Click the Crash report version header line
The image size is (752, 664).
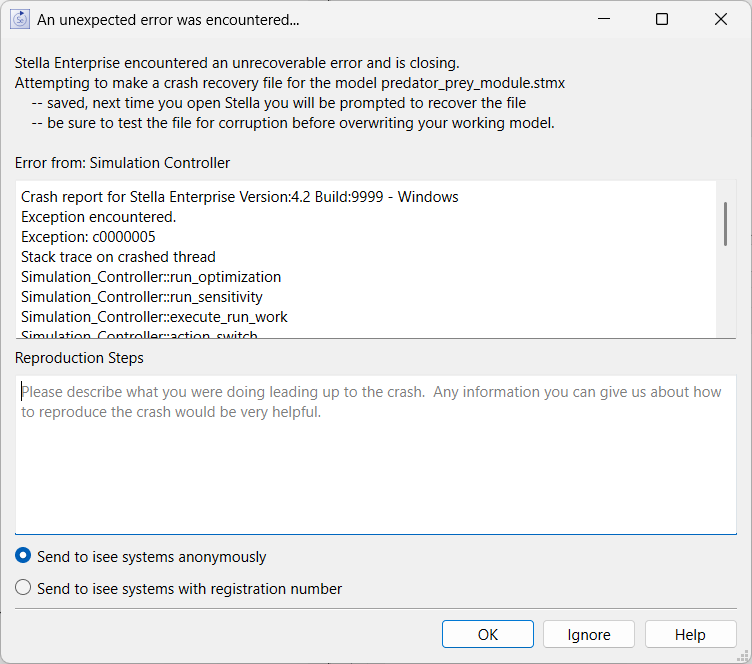239,197
